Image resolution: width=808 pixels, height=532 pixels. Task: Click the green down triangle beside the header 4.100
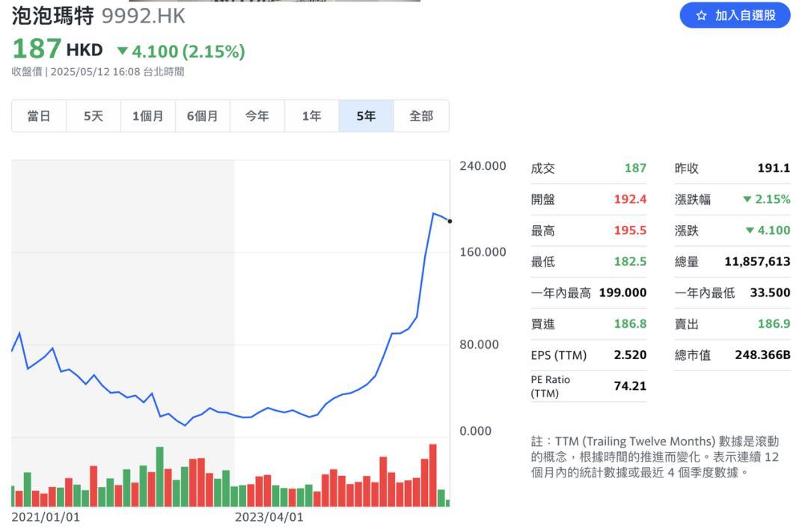coord(122,51)
